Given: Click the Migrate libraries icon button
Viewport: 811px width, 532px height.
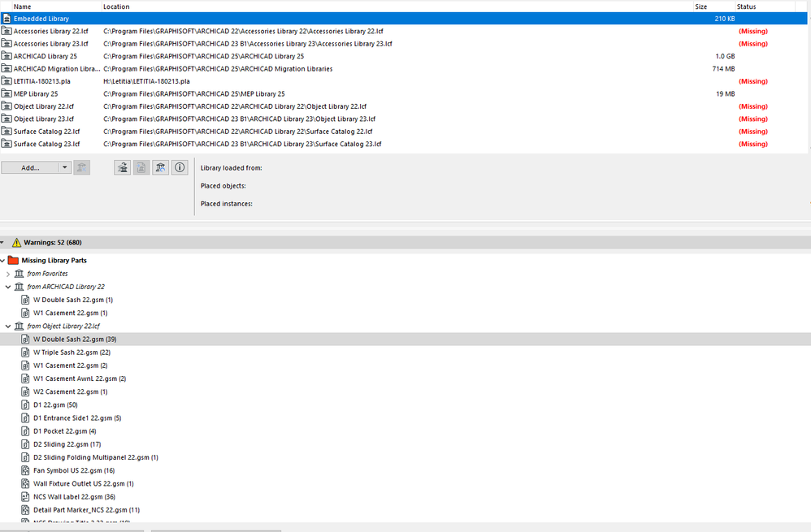Looking at the screenshot, I should (123, 167).
